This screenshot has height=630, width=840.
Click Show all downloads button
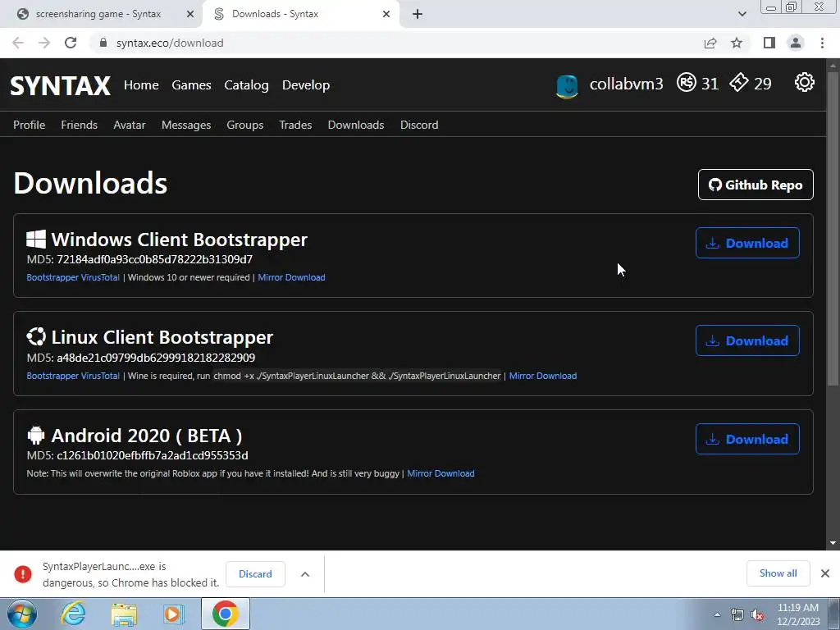click(x=778, y=573)
